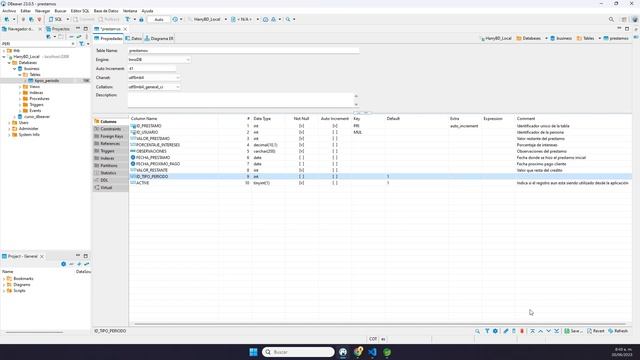Select the tipos_periodo table in navigator
This screenshot has height=360, width=640.
47,81
